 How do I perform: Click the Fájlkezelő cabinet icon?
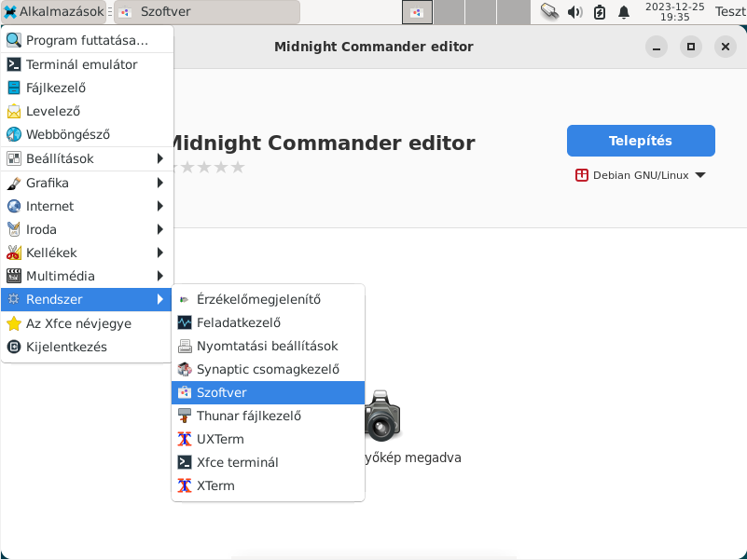[14, 88]
